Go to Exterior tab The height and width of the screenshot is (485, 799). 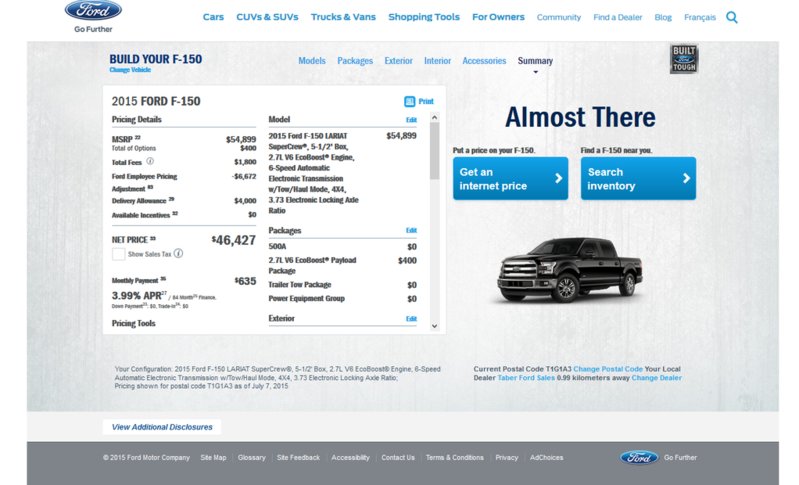click(398, 61)
